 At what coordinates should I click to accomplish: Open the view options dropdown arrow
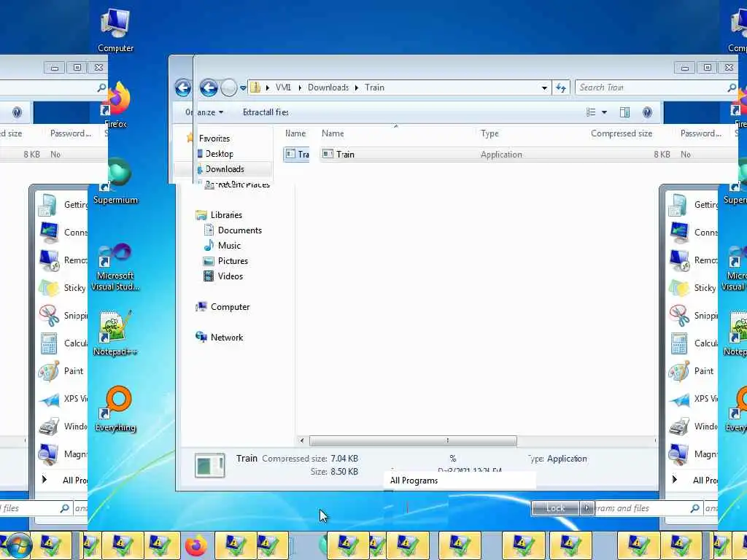tap(604, 112)
